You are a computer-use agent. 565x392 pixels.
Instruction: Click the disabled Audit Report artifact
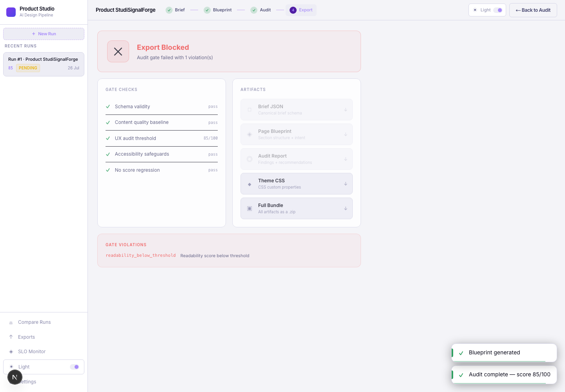pyautogui.click(x=297, y=159)
